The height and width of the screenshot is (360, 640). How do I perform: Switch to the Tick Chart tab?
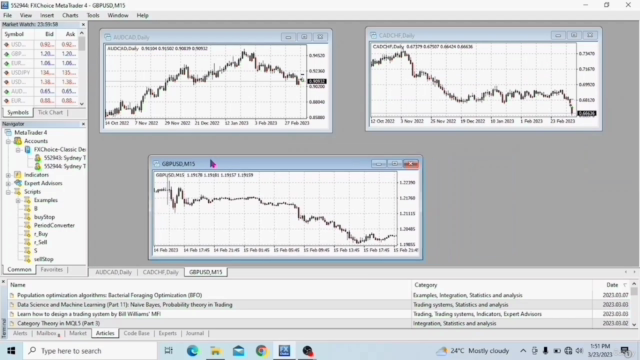coord(50,112)
